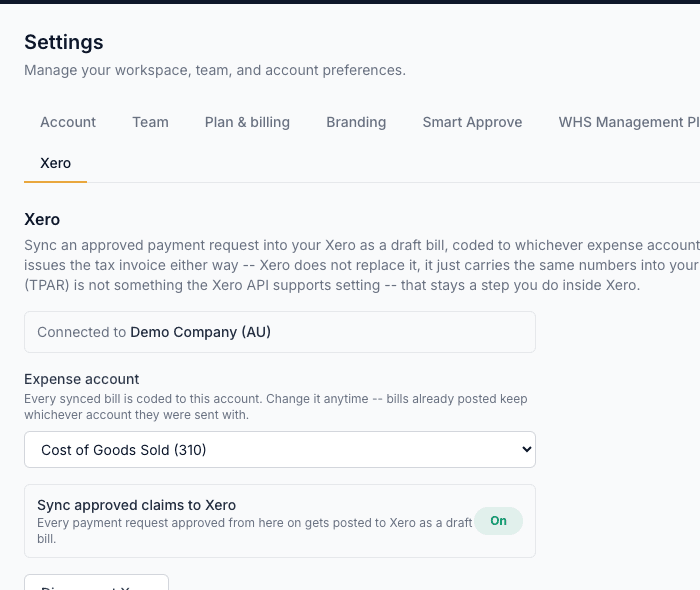The image size is (700, 590).
Task: Click the Settings page heading
Action: (x=64, y=42)
